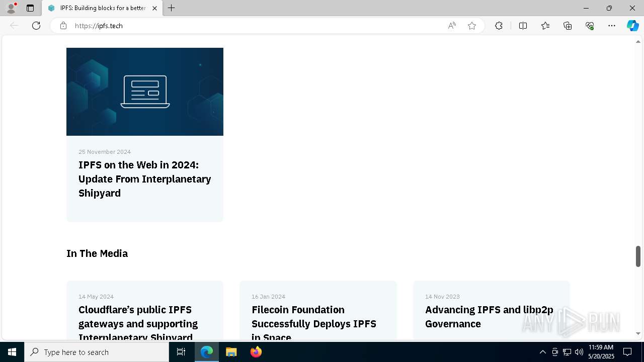Open the Filecoin Foundation Deploys IPFS article

[314, 323]
